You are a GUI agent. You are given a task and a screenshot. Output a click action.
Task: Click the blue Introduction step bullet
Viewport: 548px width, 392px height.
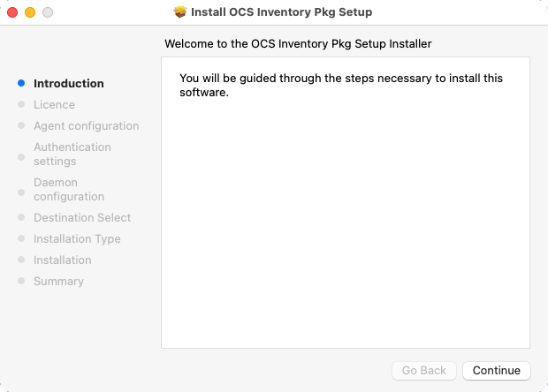click(21, 83)
